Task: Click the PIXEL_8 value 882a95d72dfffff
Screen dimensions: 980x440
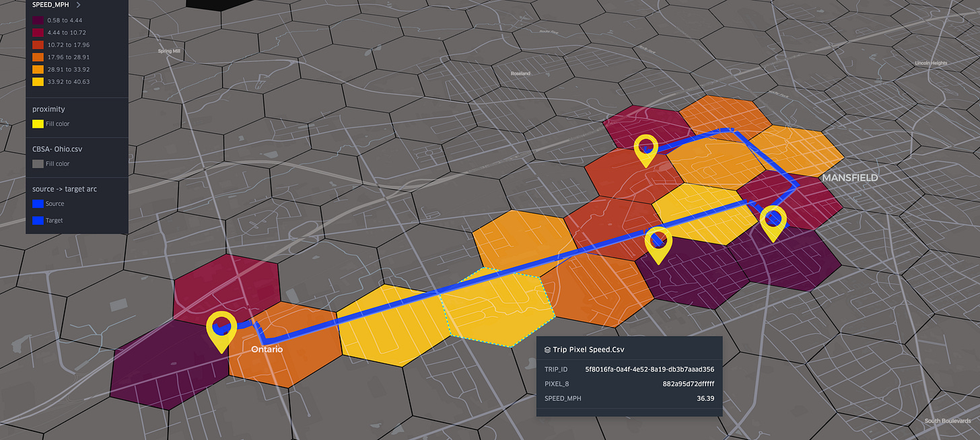Action: coord(688,383)
